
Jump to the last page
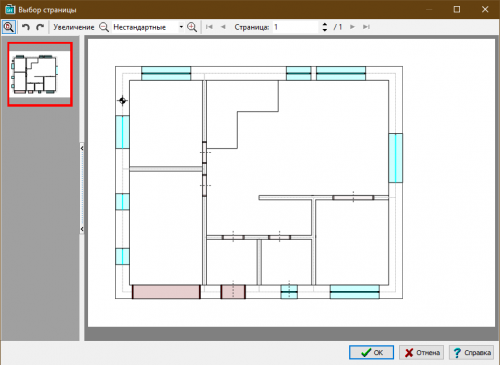[x=366, y=27]
